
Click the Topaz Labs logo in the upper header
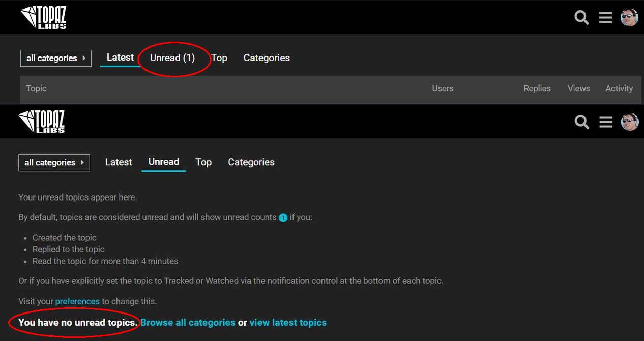tap(44, 17)
